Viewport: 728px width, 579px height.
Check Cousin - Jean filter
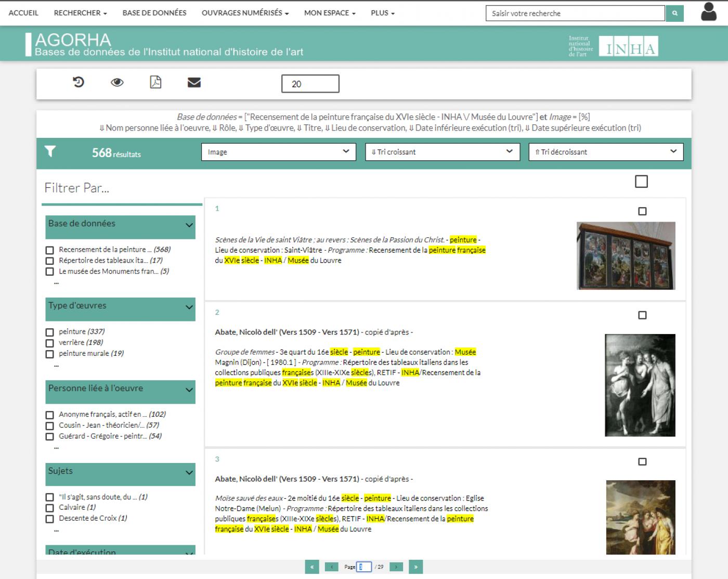[x=50, y=426]
